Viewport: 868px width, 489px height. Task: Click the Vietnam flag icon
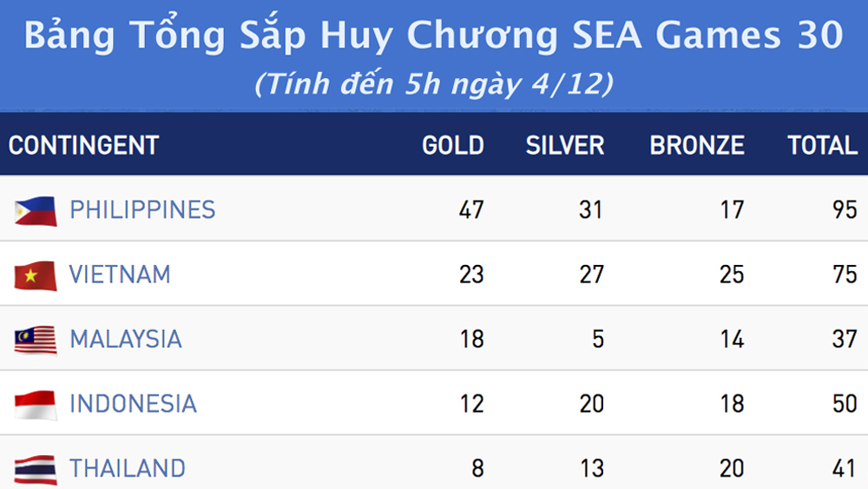[x=36, y=275]
